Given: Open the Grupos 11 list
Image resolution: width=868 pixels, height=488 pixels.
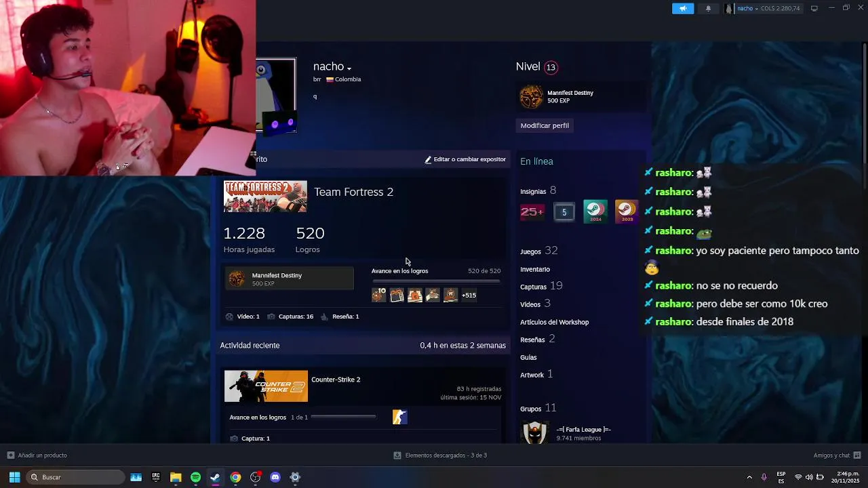Looking at the screenshot, I should click(538, 408).
